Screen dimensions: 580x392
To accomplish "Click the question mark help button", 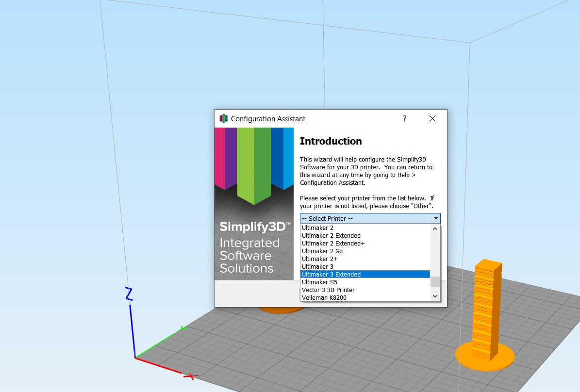I will point(405,118).
